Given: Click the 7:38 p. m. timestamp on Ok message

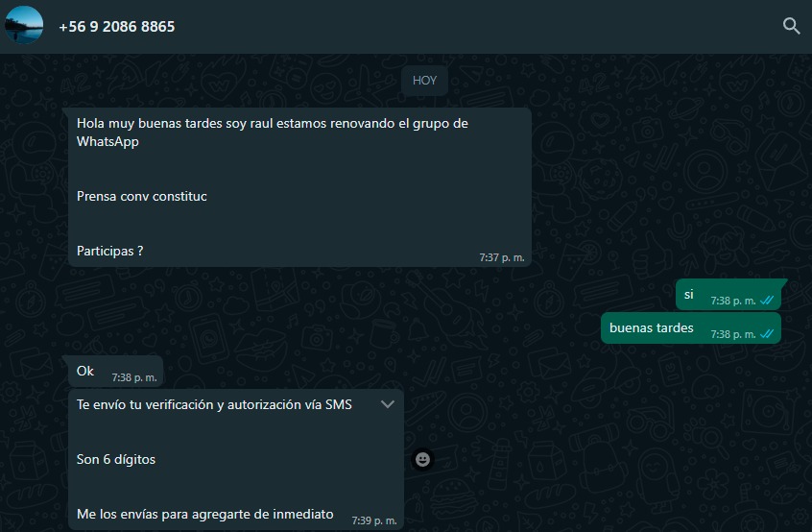Looking at the screenshot, I should click(134, 377).
